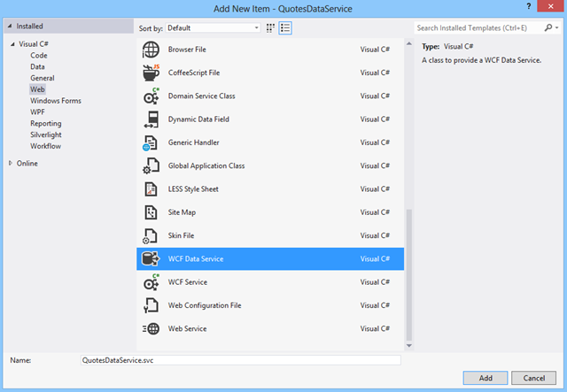Viewport: 567px width, 392px height.
Task: Close the Add New Item dialog
Action: (x=550, y=6)
